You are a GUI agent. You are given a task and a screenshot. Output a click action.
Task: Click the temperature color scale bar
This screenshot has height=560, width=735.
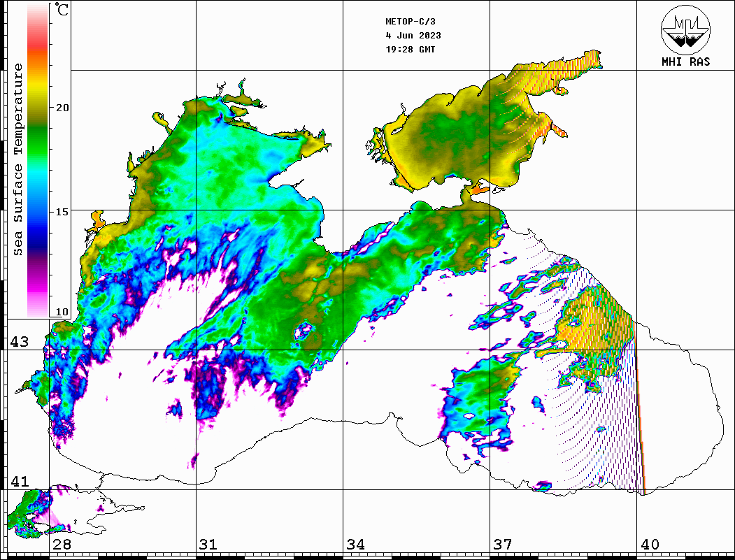[x=38, y=161]
